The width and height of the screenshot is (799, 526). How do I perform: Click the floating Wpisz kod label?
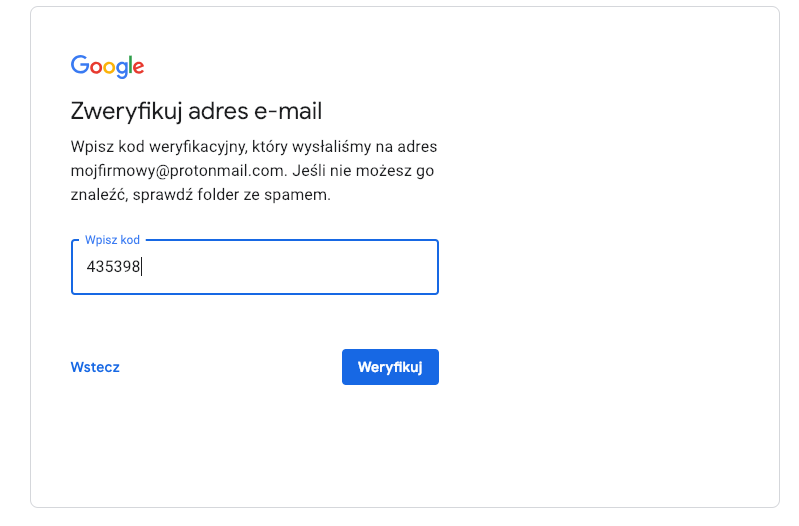(x=112, y=241)
